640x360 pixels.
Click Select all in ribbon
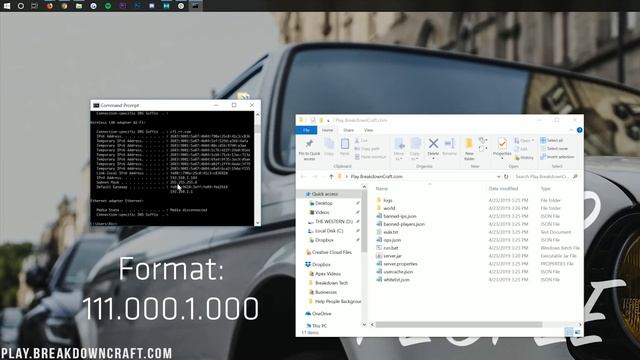(552, 140)
